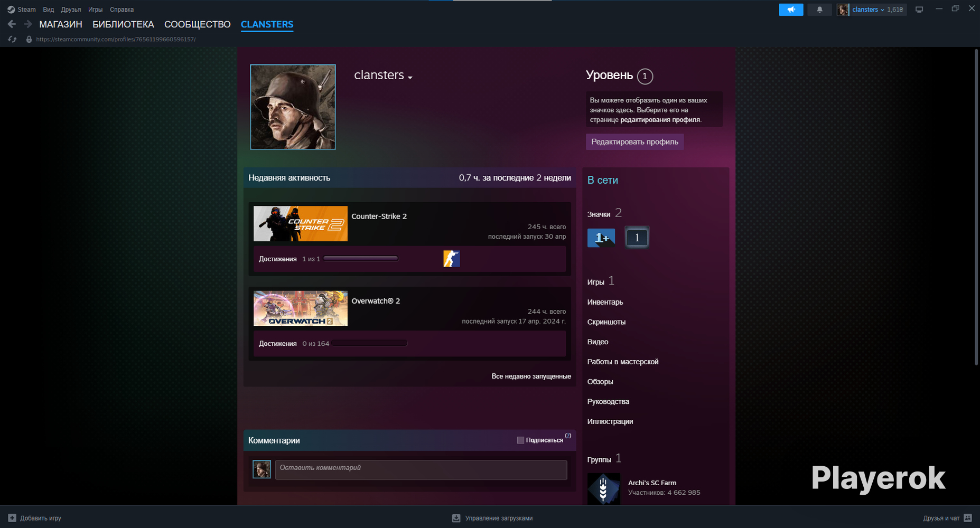Open the Видео link
This screenshot has height=528, width=980.
pyautogui.click(x=598, y=342)
